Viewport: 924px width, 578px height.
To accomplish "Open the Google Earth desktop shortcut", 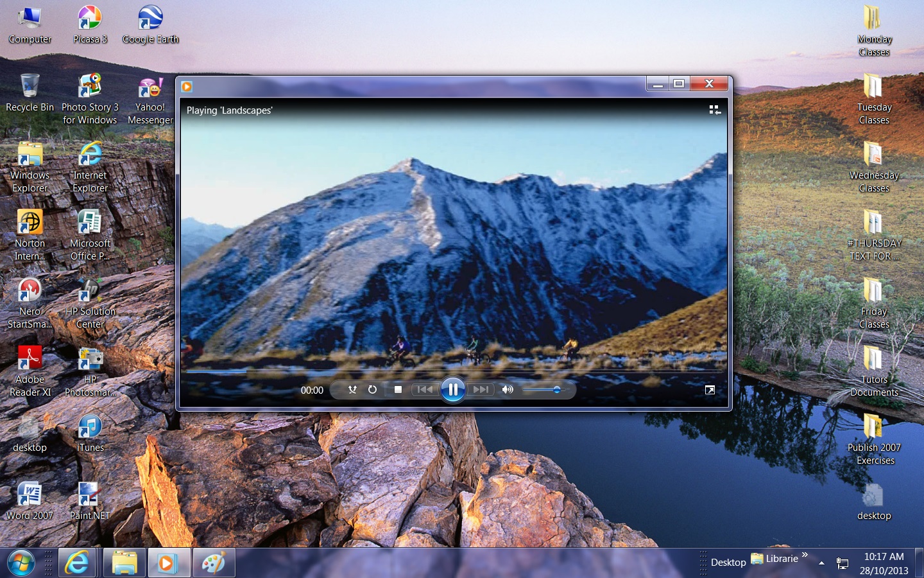I will [x=150, y=24].
